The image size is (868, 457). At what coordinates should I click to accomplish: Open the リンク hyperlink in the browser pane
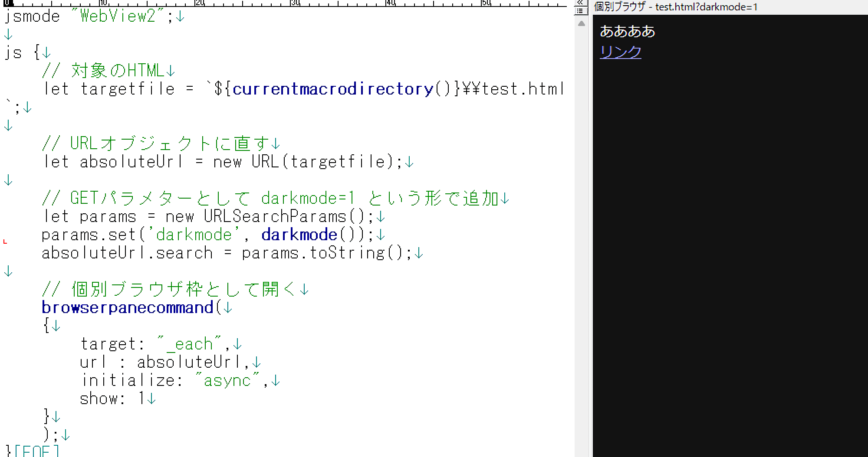[x=620, y=52]
